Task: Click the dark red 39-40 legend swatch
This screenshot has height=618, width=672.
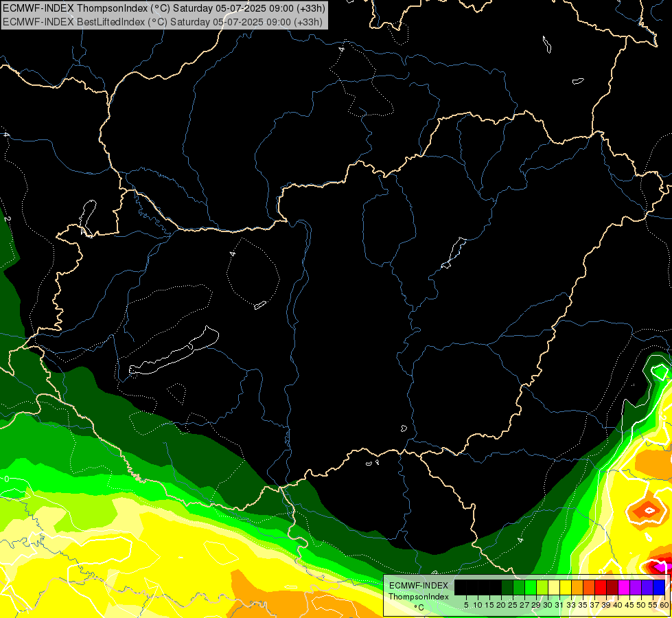Action: pyautogui.click(x=612, y=588)
